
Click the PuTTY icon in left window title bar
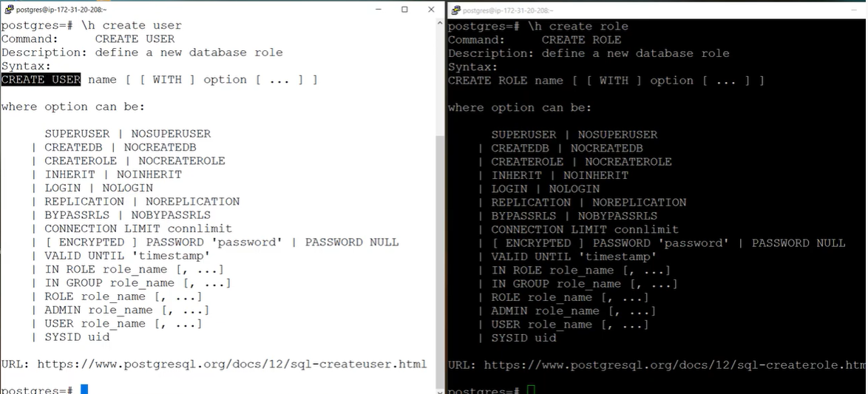9,10
